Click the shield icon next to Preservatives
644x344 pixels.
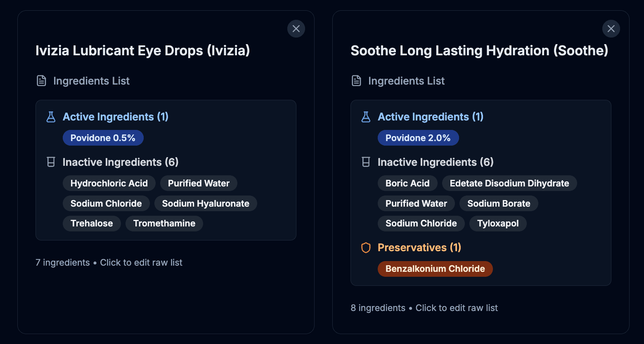pos(366,247)
